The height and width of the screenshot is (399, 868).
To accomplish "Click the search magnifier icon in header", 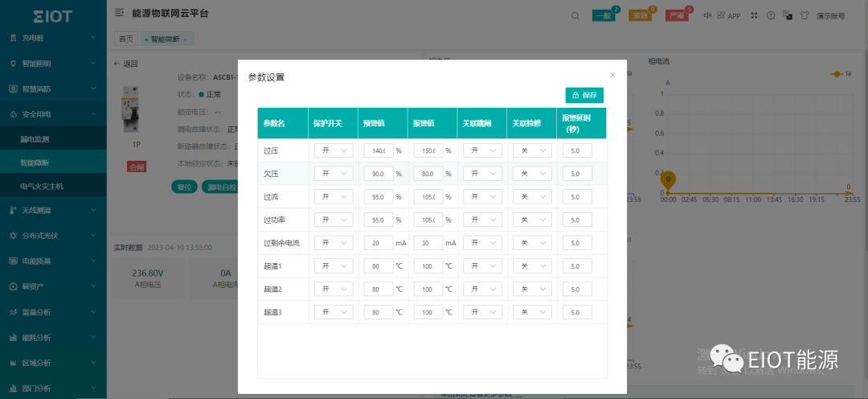I will (575, 15).
